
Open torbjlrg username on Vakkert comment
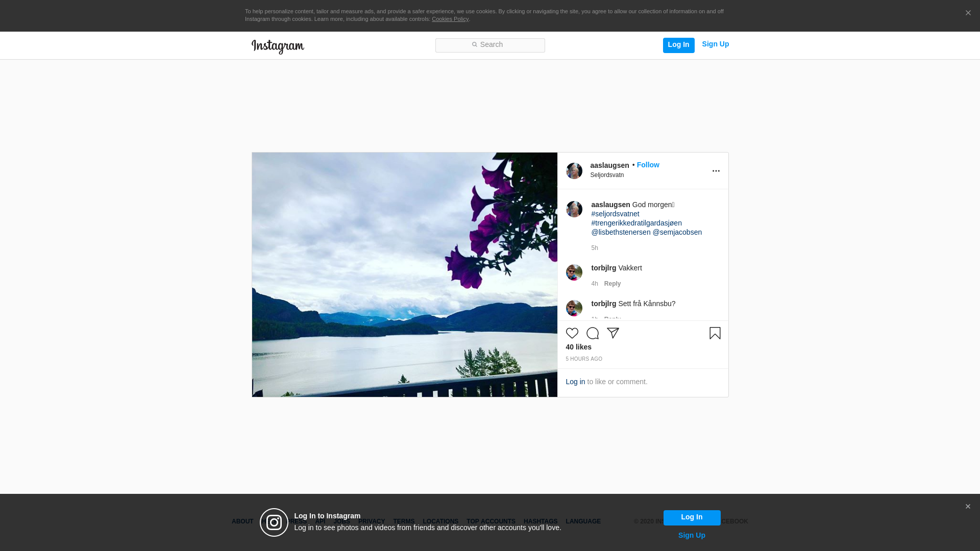point(604,268)
